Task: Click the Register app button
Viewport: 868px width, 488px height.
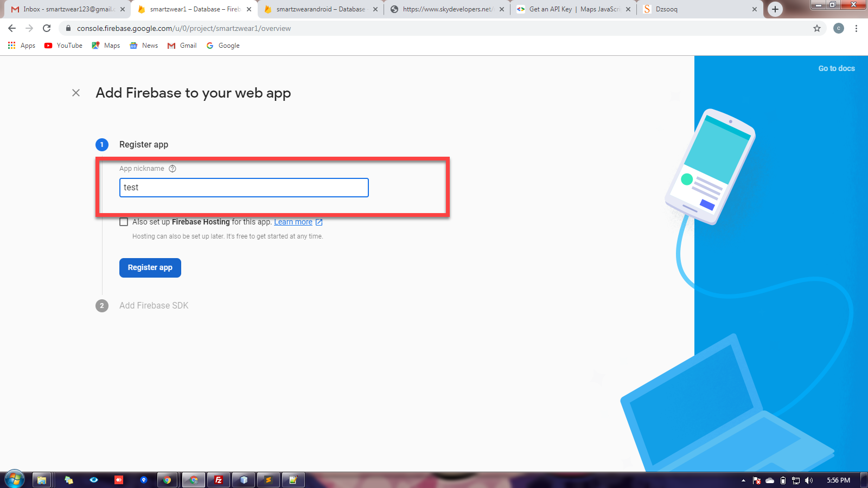Action: coord(150,268)
